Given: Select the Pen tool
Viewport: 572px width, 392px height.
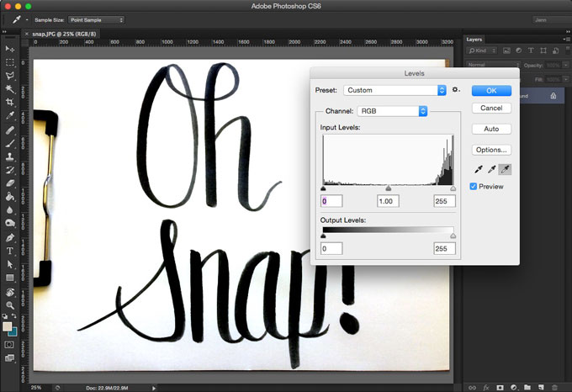Looking at the screenshot, I should point(10,238).
